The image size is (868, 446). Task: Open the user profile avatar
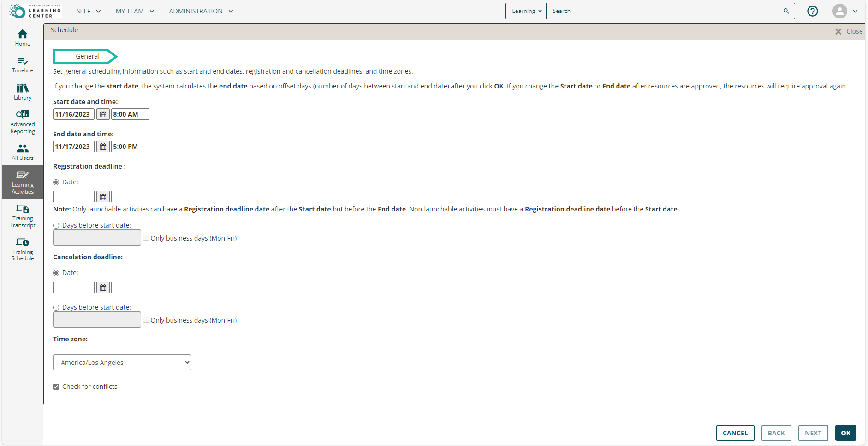pyautogui.click(x=840, y=11)
